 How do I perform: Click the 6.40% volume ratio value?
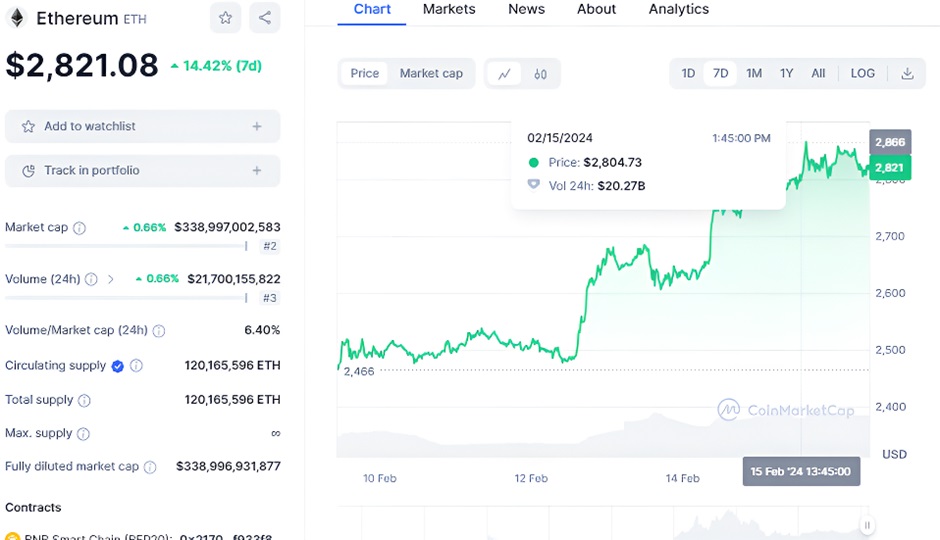click(x=262, y=330)
